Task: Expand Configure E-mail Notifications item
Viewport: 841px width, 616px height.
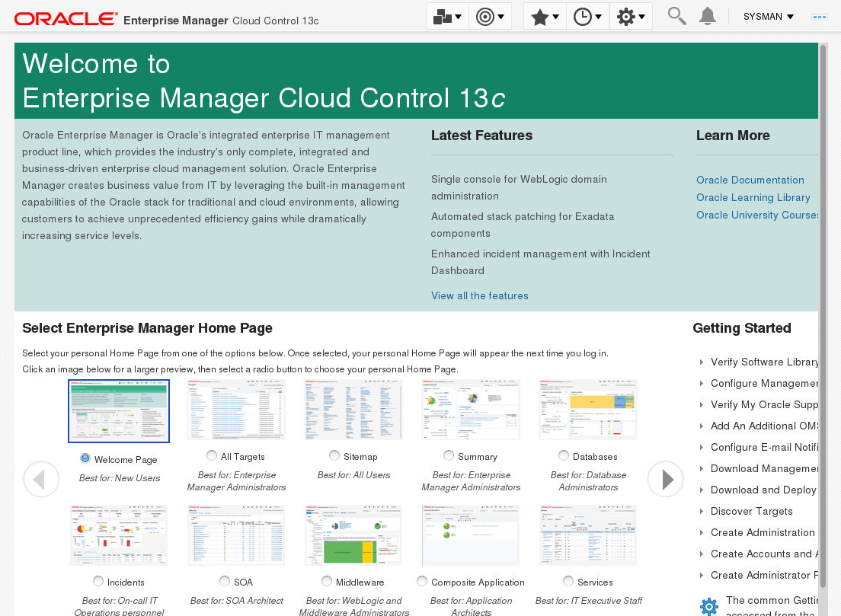Action: (x=702, y=447)
